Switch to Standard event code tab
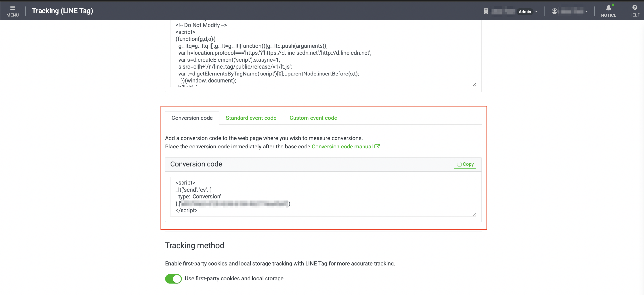 point(251,118)
